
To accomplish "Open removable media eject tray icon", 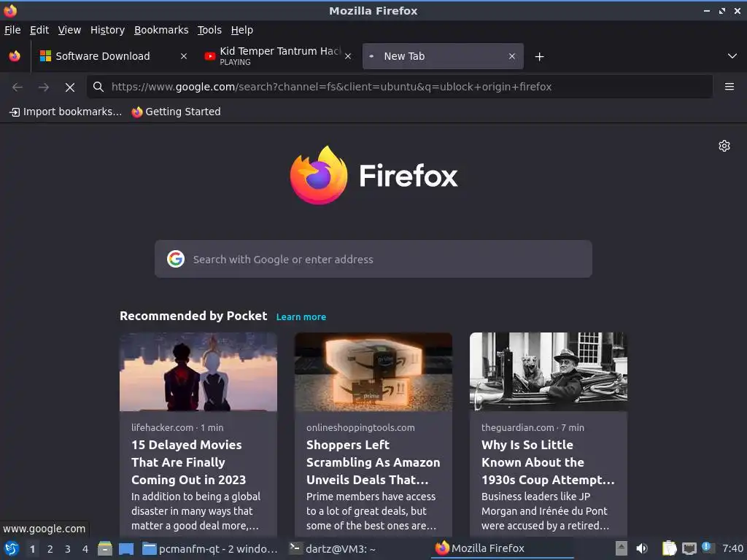I will click(621, 548).
